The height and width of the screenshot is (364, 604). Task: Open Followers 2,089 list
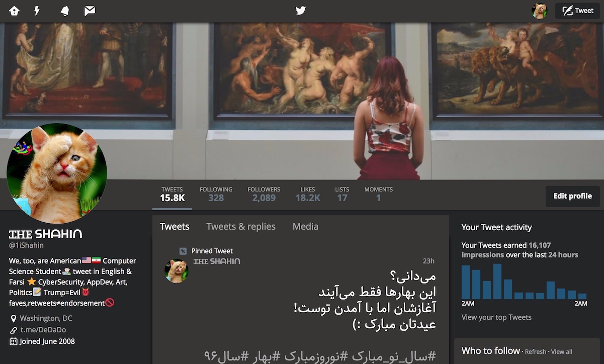[x=264, y=194]
